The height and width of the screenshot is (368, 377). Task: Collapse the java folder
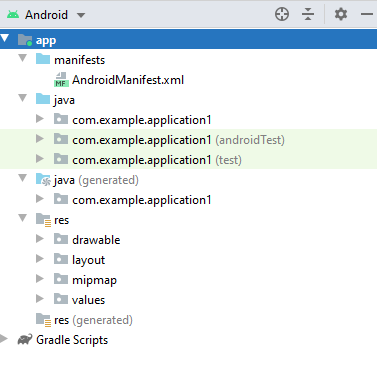(23, 98)
